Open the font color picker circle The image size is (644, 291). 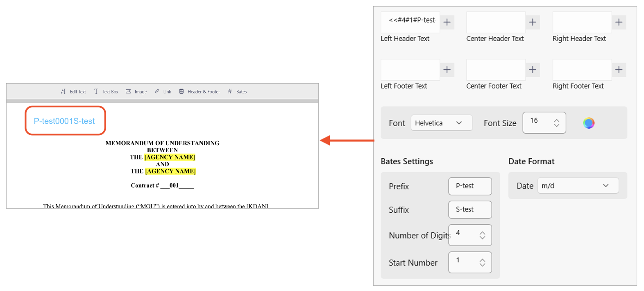point(589,123)
